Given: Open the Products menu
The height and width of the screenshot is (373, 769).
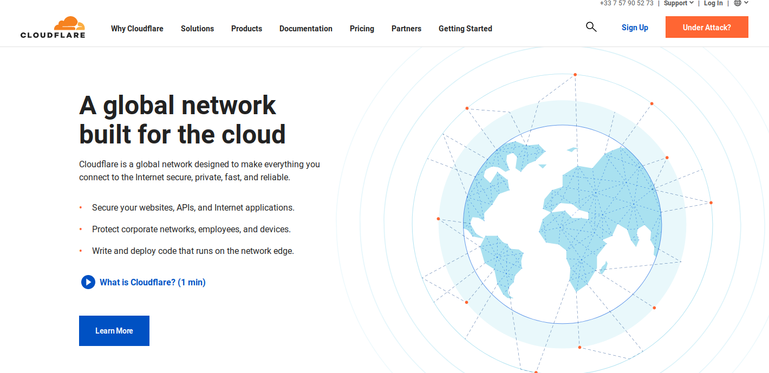Looking at the screenshot, I should 247,28.
